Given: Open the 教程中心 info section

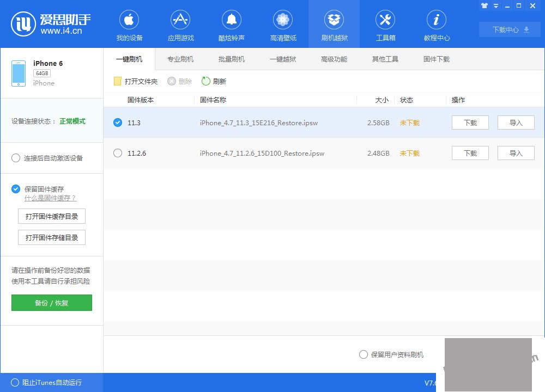Looking at the screenshot, I should click(x=437, y=26).
